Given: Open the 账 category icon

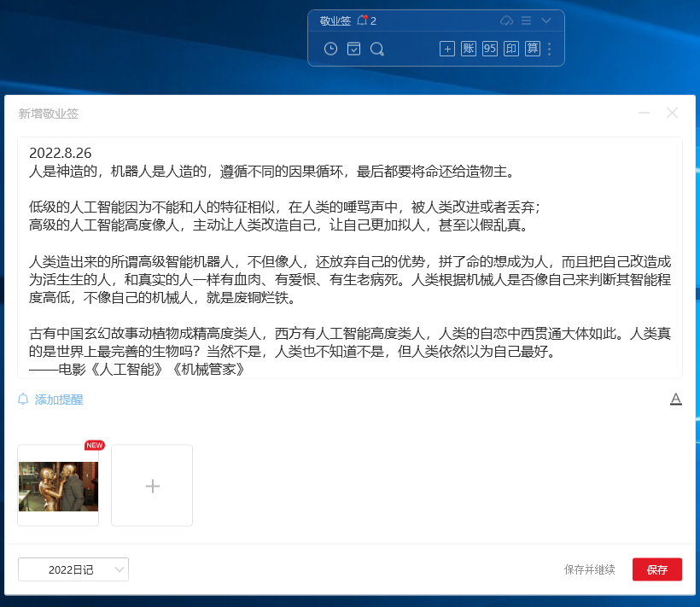Looking at the screenshot, I should tap(469, 49).
